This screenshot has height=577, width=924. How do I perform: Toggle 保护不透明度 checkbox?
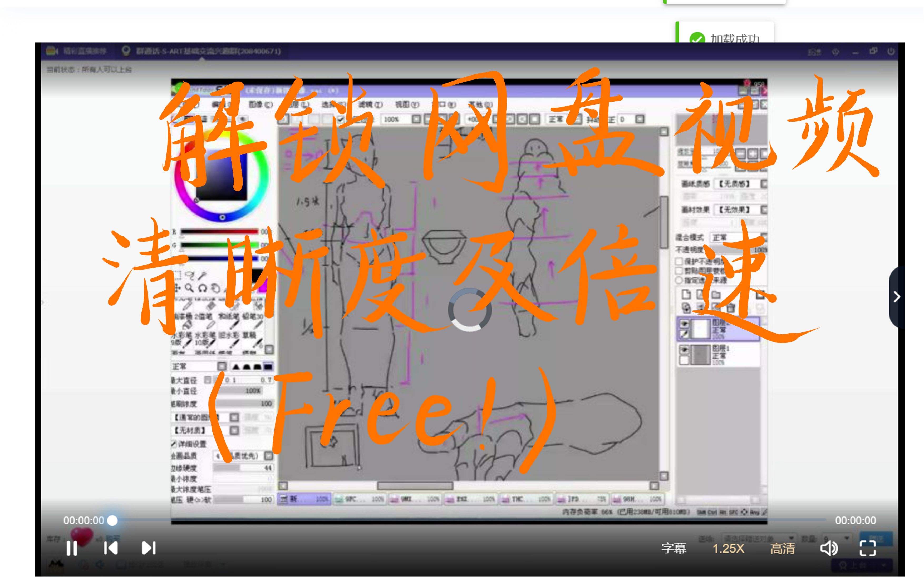click(679, 261)
